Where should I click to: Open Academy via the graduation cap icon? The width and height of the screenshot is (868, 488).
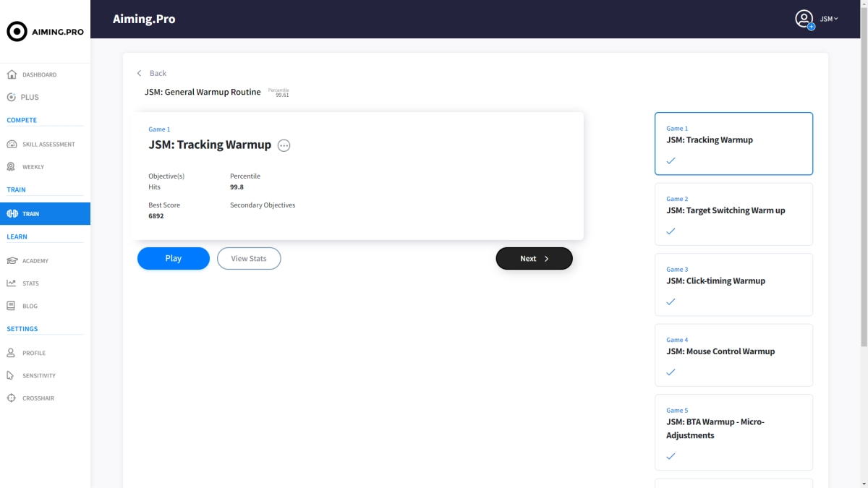(x=11, y=260)
